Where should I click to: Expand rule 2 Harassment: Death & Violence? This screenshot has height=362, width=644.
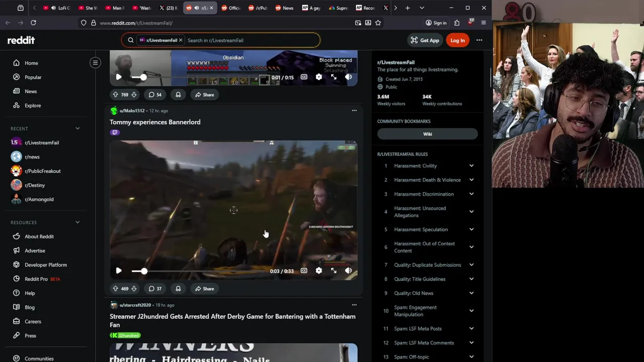(471, 180)
